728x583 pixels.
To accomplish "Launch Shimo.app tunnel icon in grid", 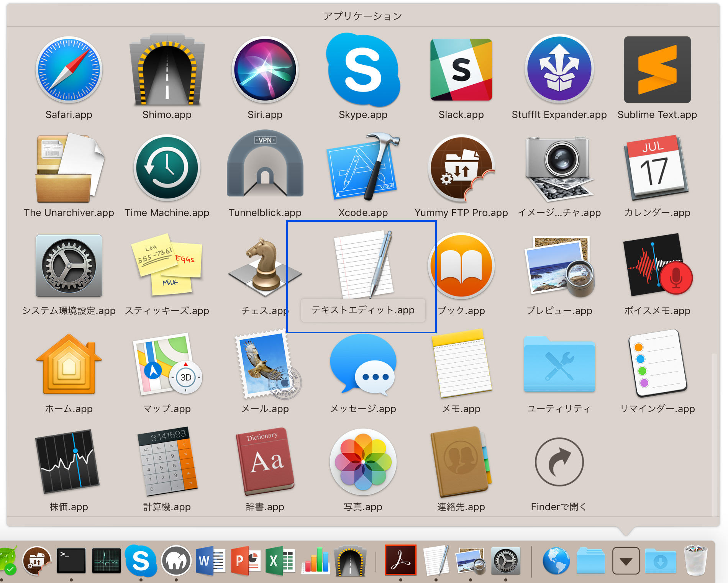I will point(167,70).
